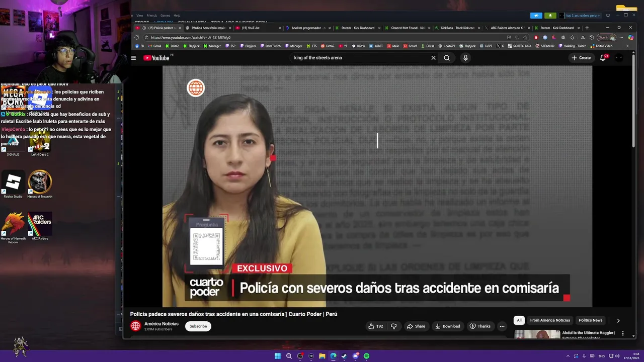Open File Explorer from the taskbar
This screenshot has height=362, width=644.
point(322,356)
